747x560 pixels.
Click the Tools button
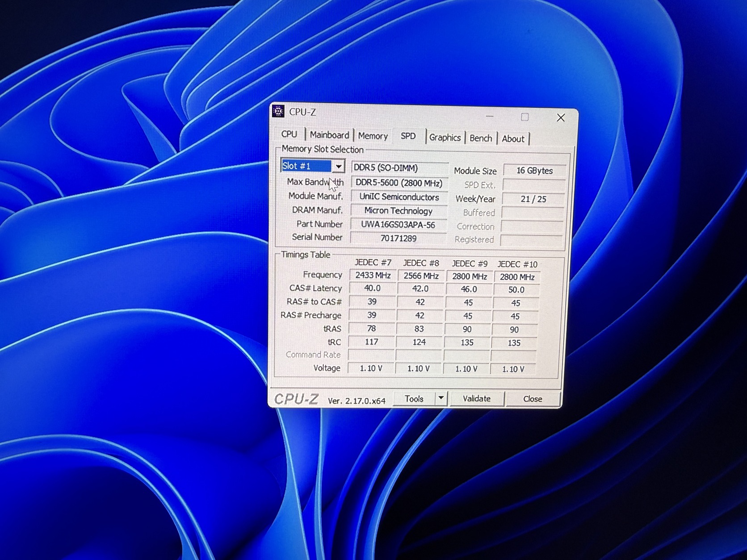[414, 399]
